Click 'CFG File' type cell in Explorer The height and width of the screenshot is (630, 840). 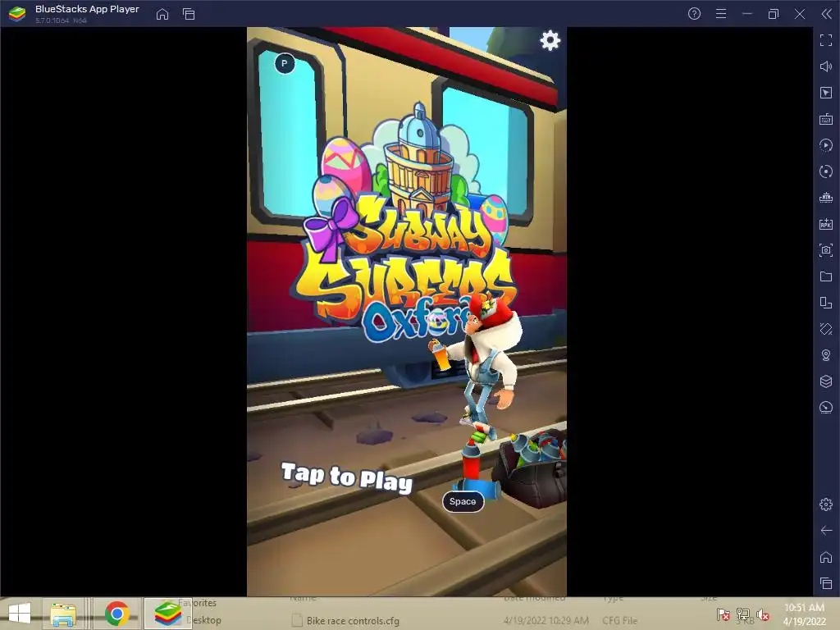pyautogui.click(x=620, y=620)
